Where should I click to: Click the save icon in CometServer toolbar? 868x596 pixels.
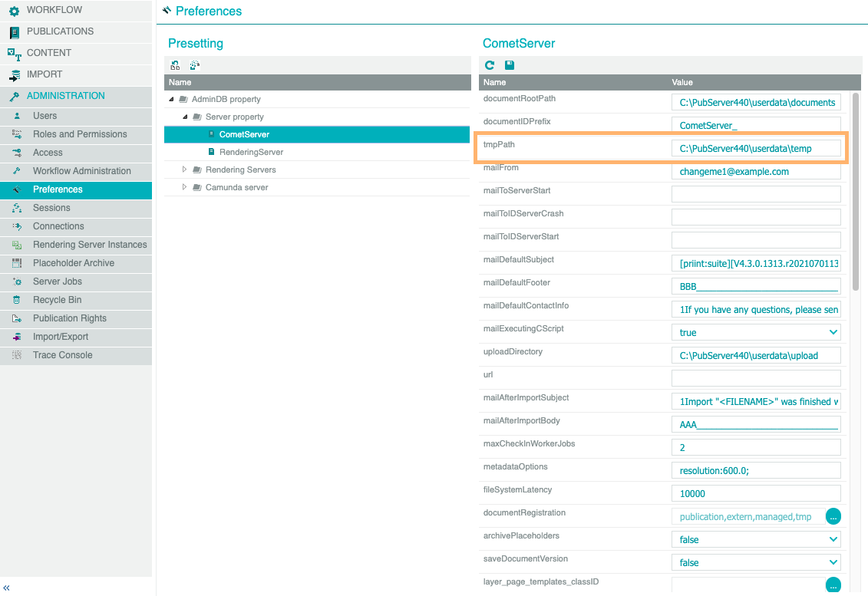(510, 66)
